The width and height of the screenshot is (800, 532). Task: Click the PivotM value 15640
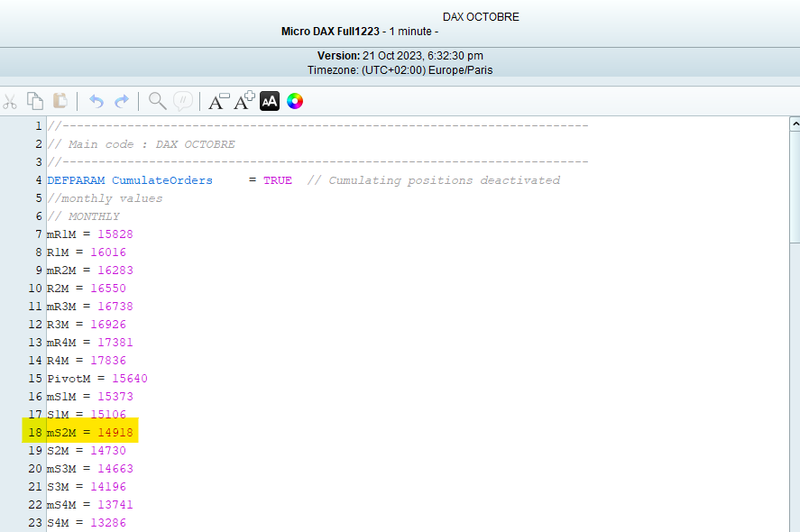click(x=130, y=379)
